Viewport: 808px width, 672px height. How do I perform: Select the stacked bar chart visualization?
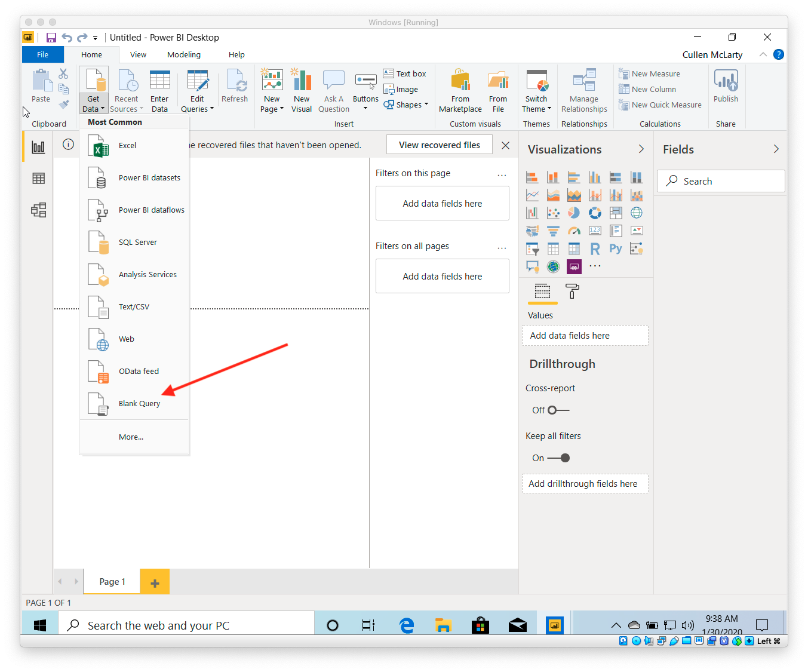click(532, 177)
